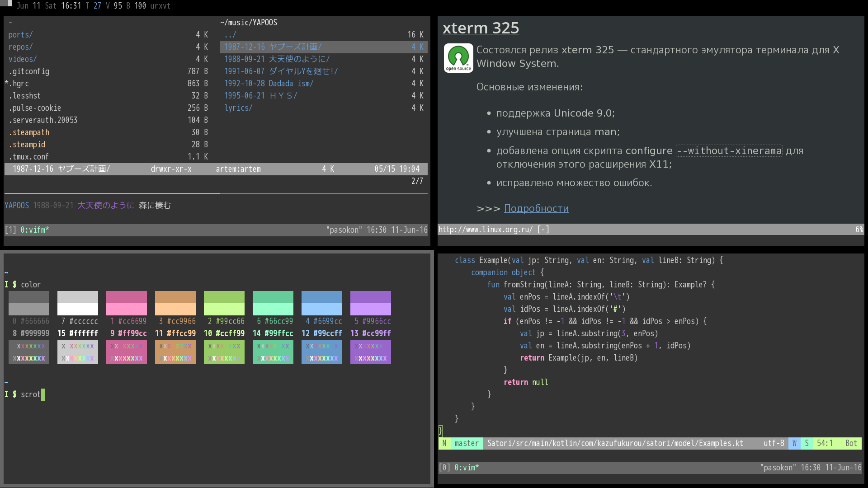Select the .pulse-cookie file row

click(108, 108)
